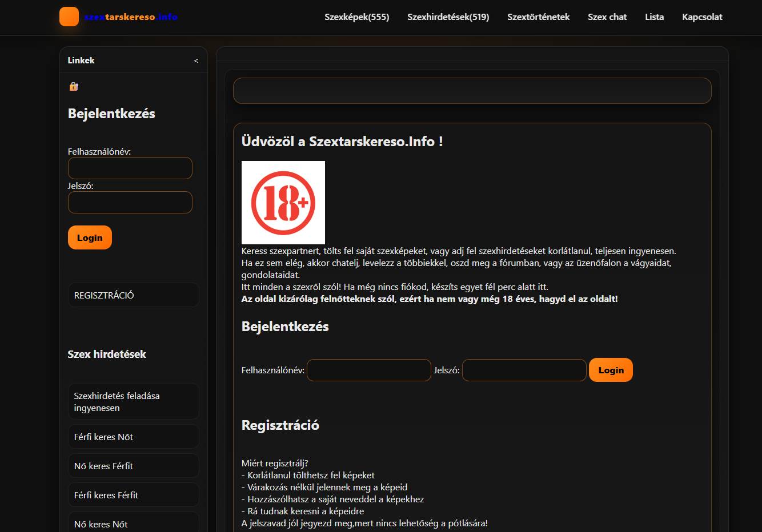Select Lista in the top navigation
The image size is (762, 532).
[x=655, y=17]
